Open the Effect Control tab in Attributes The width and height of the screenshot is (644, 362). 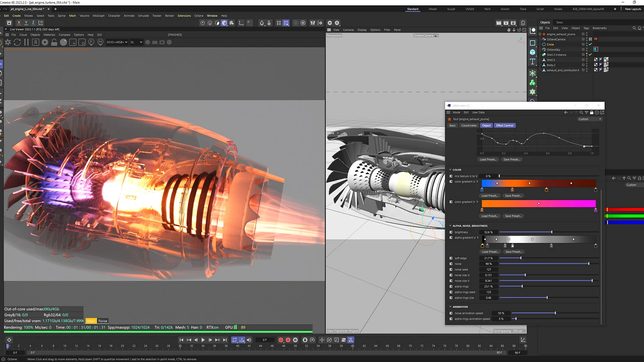(504, 125)
